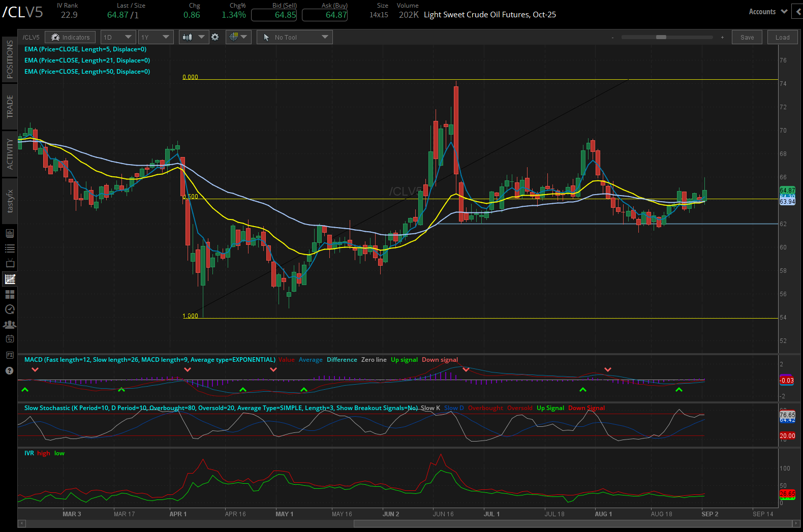Click the chart zoom slider handle
Viewport: 803px width, 532px height.
point(661,37)
